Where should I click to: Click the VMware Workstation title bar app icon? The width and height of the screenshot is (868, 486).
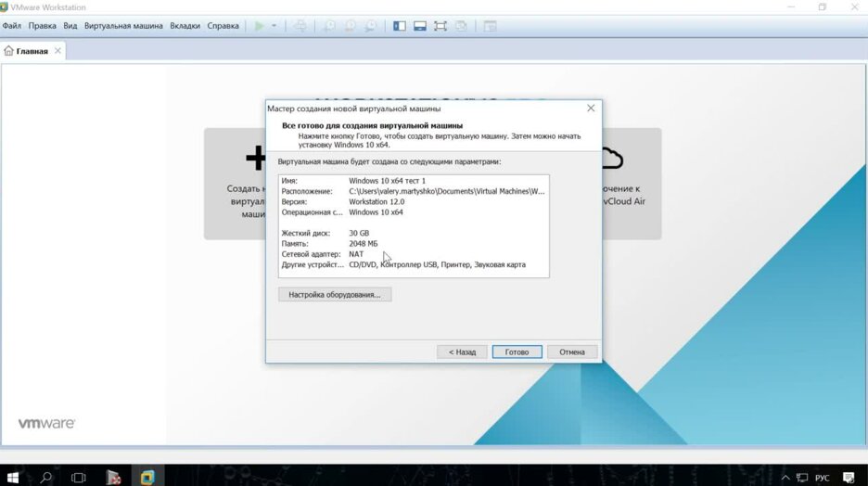(4, 7)
